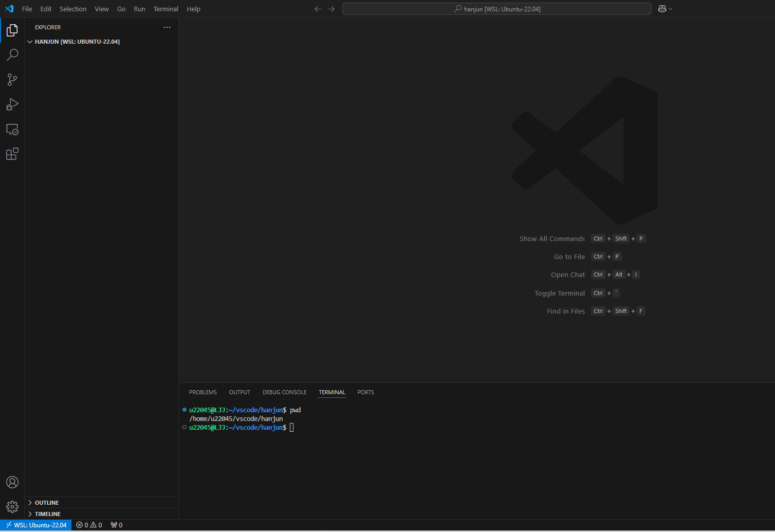Image resolution: width=775 pixels, height=532 pixels.
Task: Open problems from errors and warnings count
Action: pyautogui.click(x=89, y=525)
